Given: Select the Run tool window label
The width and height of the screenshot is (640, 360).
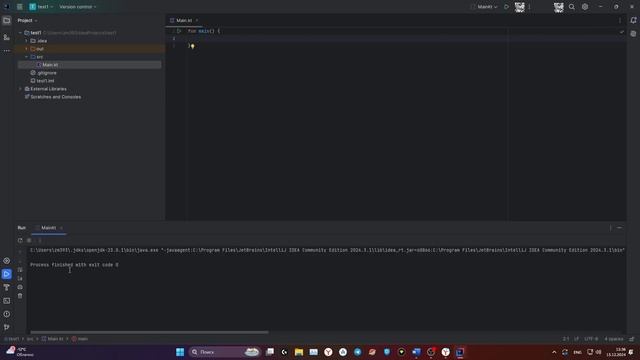Looking at the screenshot, I should [x=22, y=228].
